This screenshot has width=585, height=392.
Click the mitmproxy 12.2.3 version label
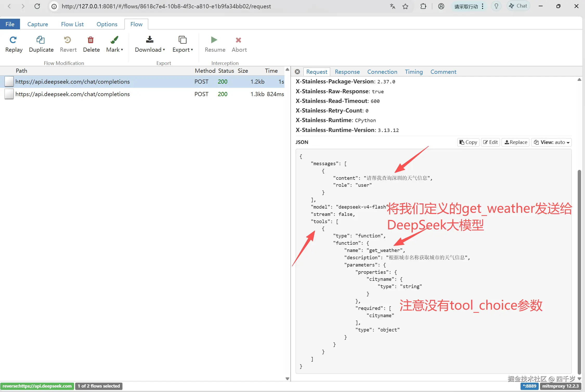(x=561, y=386)
